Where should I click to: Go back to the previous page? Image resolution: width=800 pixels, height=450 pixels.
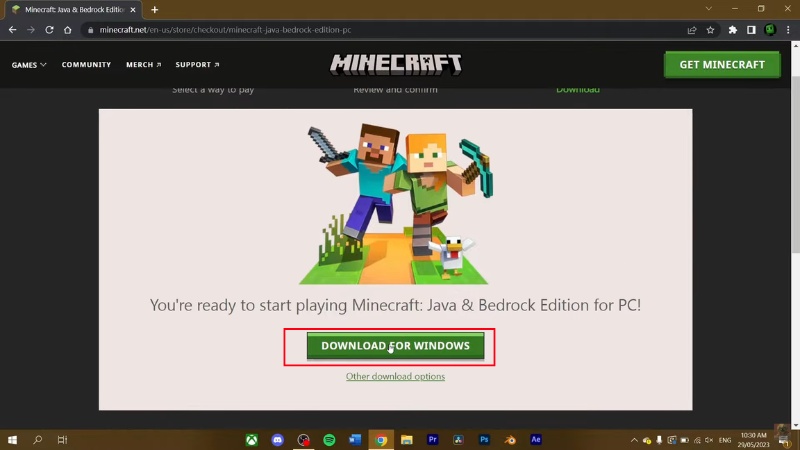point(12,30)
